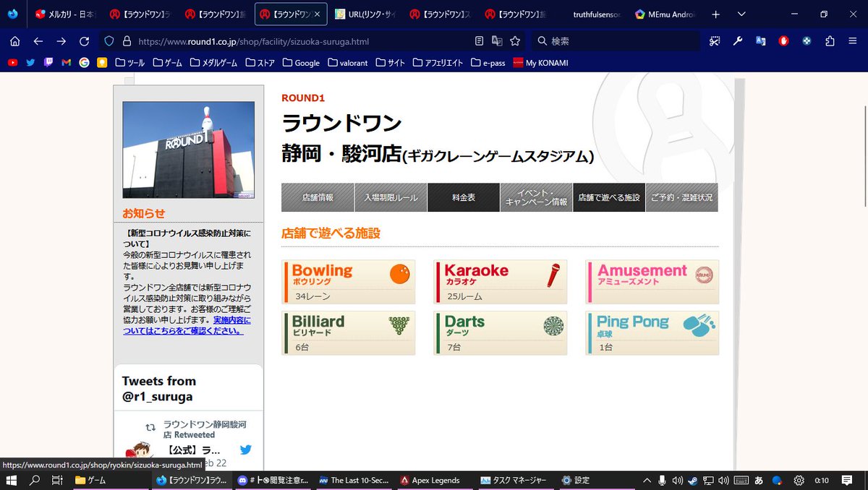Switch to Discord in the taskbar
868x490 pixels.
tap(274, 480)
